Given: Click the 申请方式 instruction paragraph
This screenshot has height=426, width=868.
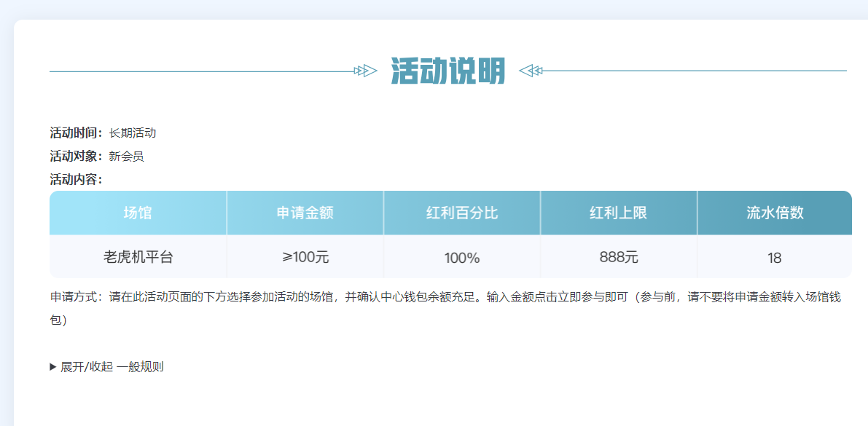Looking at the screenshot, I should (x=445, y=298).
